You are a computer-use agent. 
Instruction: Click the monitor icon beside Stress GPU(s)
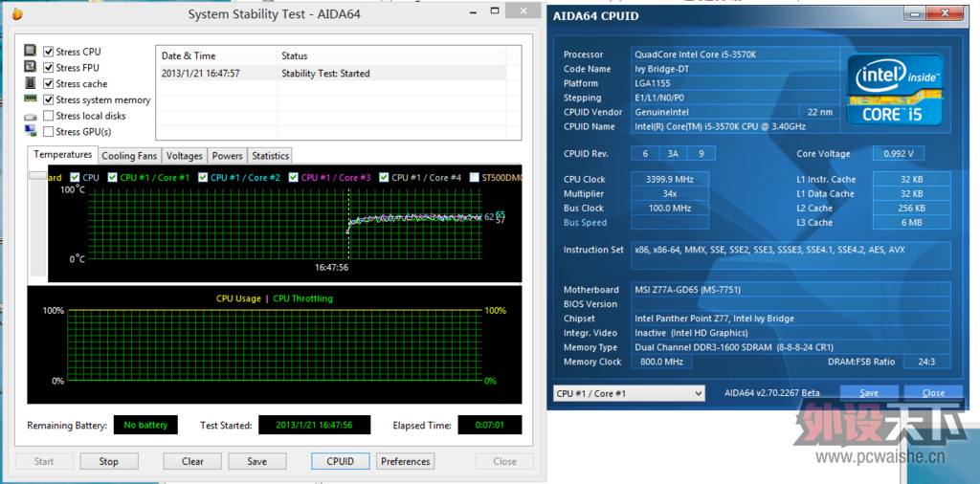(x=30, y=131)
